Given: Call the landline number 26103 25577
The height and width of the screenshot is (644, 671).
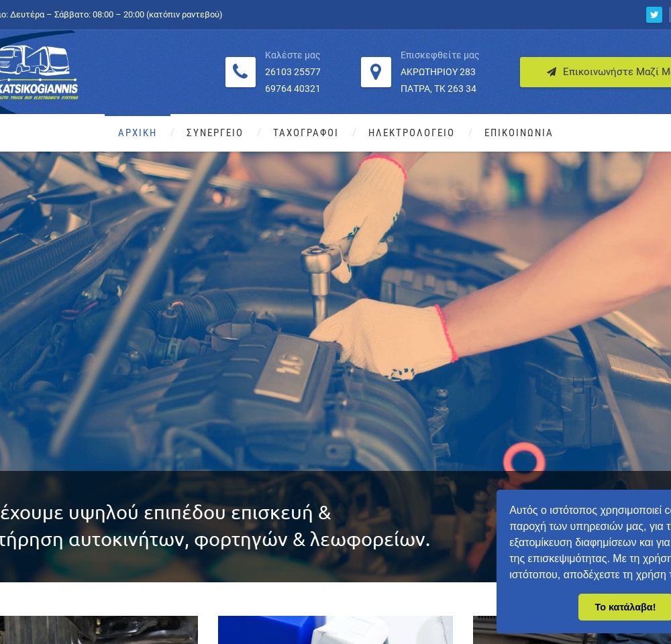Looking at the screenshot, I should (293, 72).
